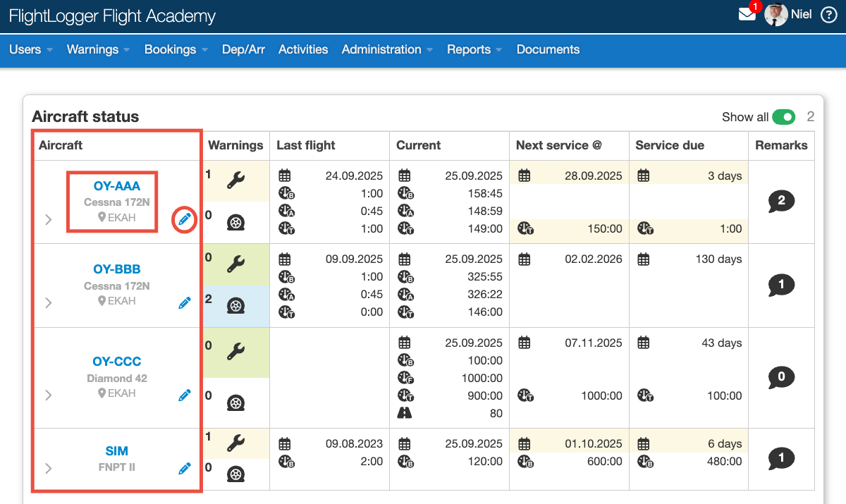Click the tachometer icon next to OY-AAA's 150:00 service
The width and height of the screenshot is (846, 504).
click(x=525, y=228)
